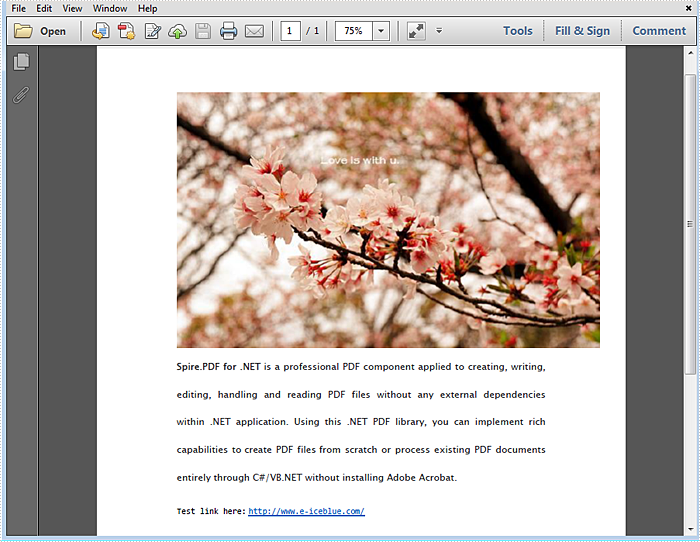The width and height of the screenshot is (700, 542).
Task: Click the Save floppy disk icon
Action: (x=203, y=31)
